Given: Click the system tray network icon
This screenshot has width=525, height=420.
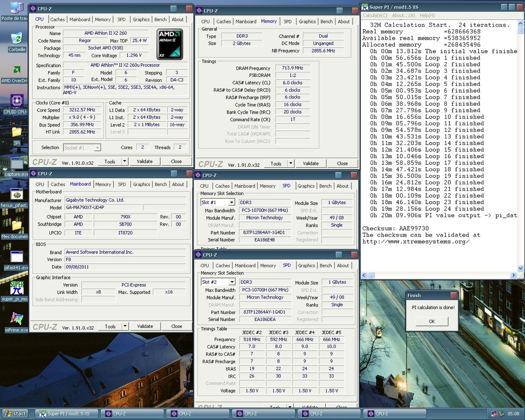Looking at the screenshot, I should point(494,414).
